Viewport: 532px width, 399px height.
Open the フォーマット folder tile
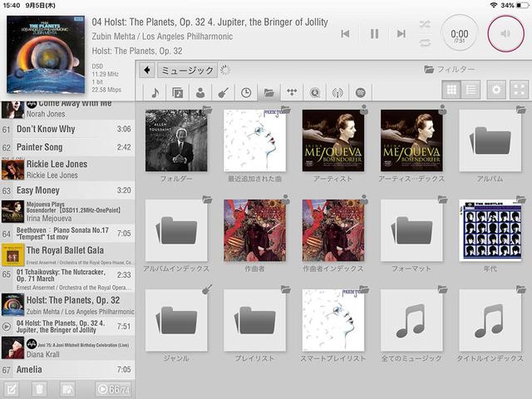point(411,230)
